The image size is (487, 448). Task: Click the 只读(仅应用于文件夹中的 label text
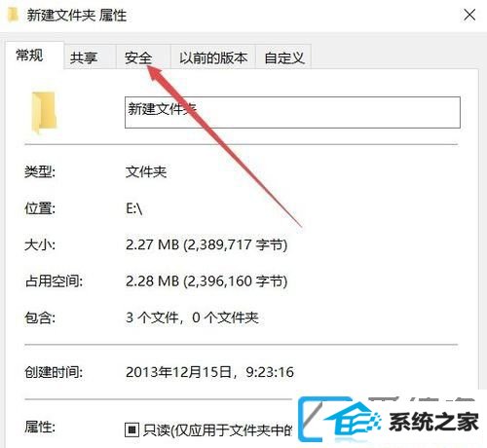click(x=218, y=430)
